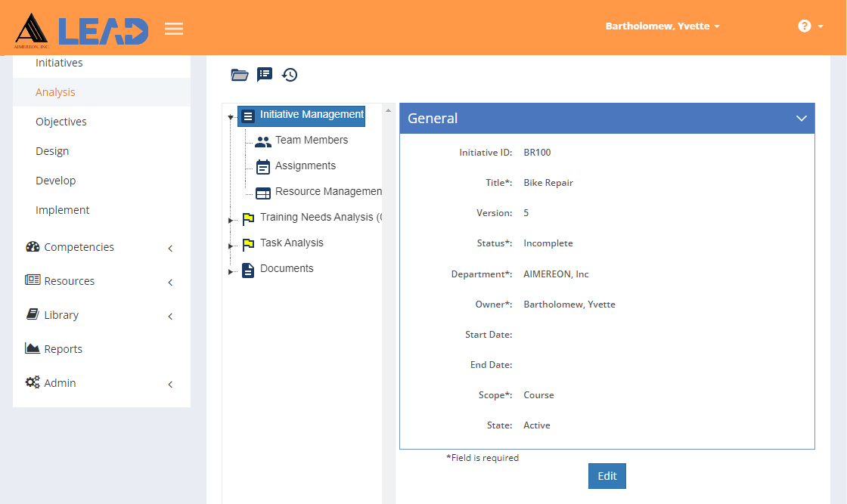
Task: Click the Department value AIMEREON, Inc
Action: click(x=556, y=274)
